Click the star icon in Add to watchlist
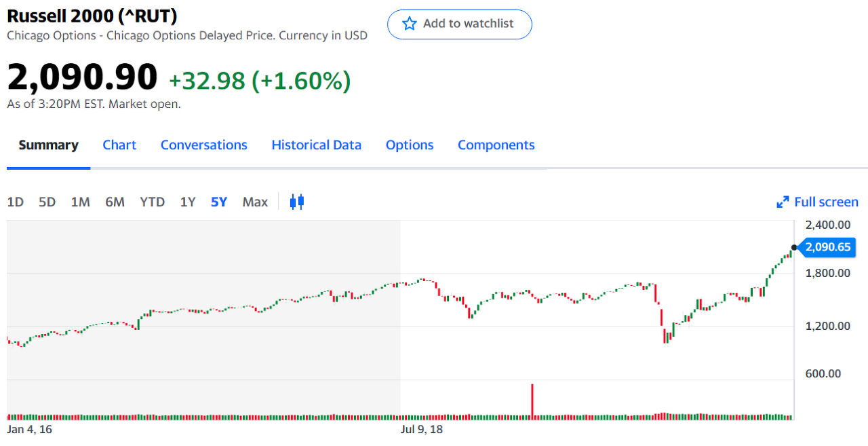868x446 pixels. point(410,24)
